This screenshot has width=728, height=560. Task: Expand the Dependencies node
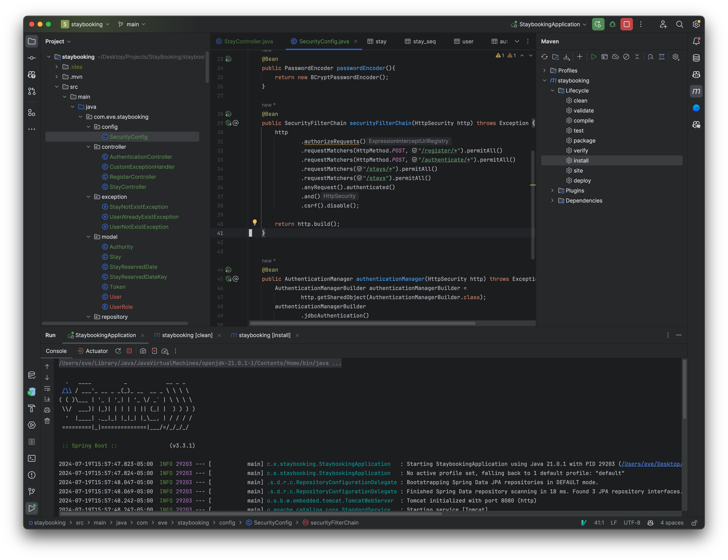(553, 200)
